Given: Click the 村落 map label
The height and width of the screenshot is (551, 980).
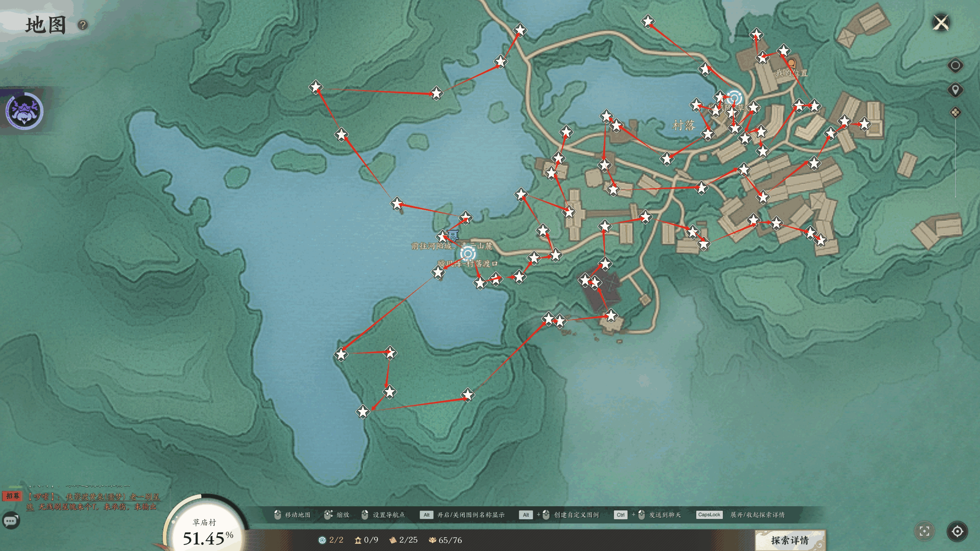Looking at the screenshot, I should (684, 126).
